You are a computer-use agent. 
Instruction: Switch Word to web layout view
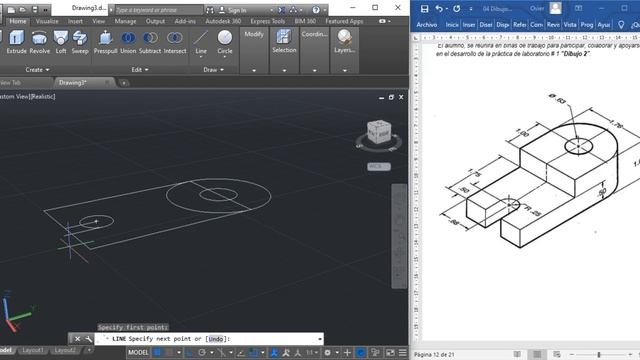coord(557,354)
